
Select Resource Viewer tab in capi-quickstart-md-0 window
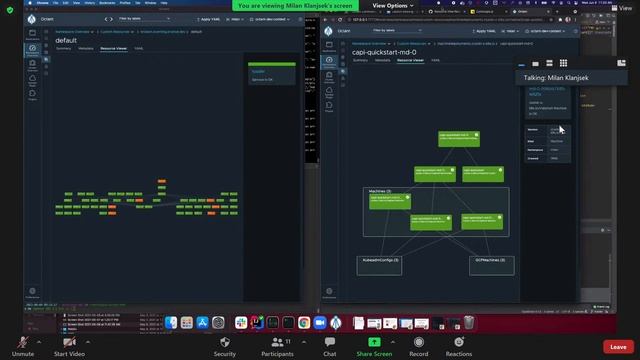[410, 60]
